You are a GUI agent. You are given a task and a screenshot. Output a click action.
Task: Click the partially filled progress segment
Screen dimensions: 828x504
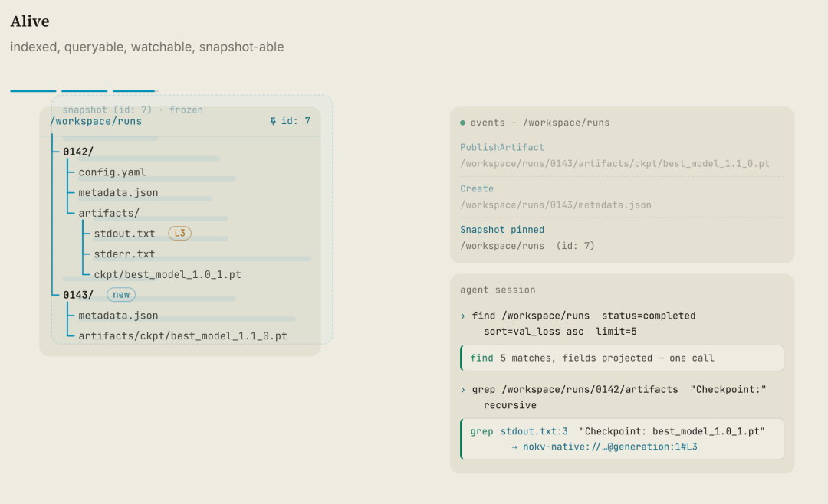point(135,91)
